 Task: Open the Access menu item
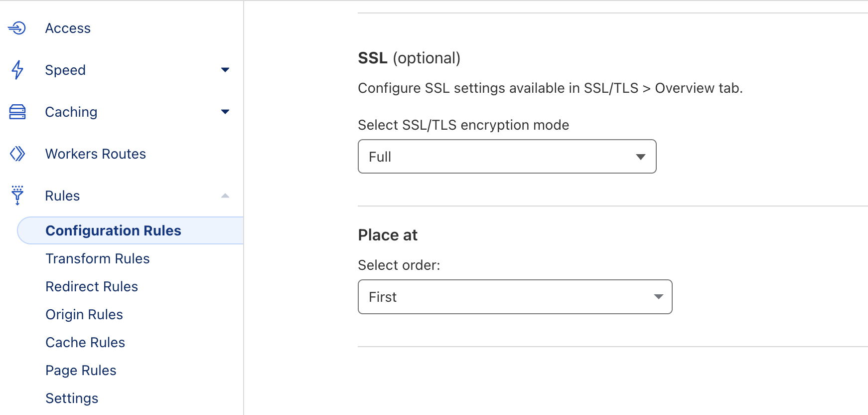point(68,28)
